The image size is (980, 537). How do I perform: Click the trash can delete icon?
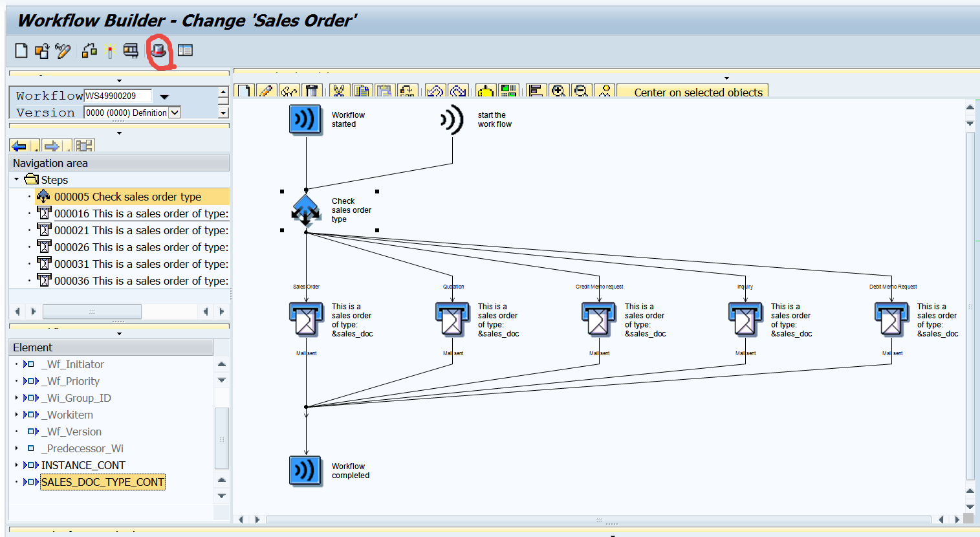(x=312, y=91)
